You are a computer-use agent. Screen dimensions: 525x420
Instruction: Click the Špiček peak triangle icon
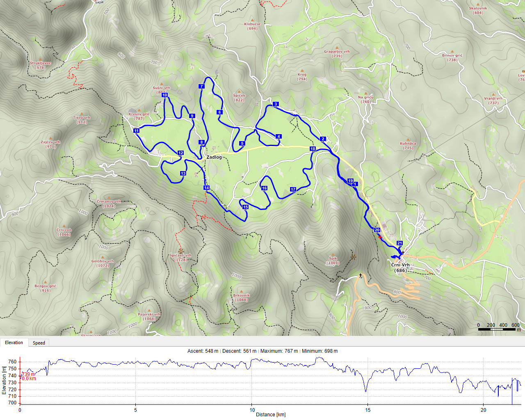[239, 91]
